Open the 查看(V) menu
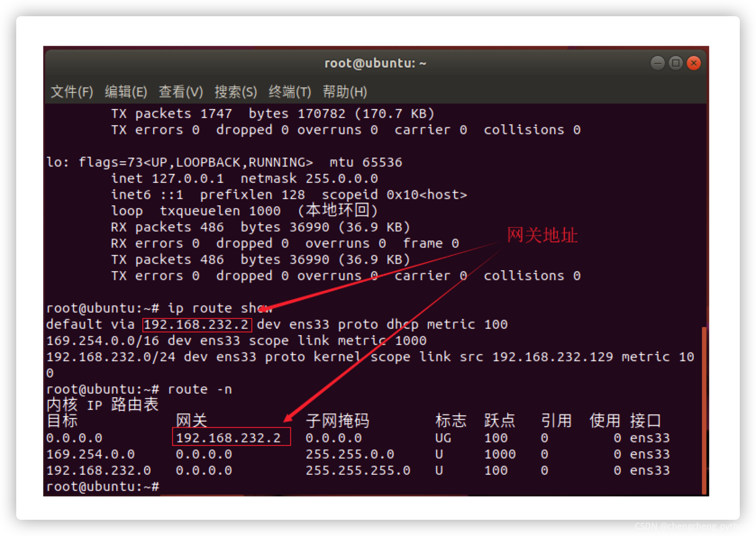The width and height of the screenshot is (756, 536). (181, 92)
